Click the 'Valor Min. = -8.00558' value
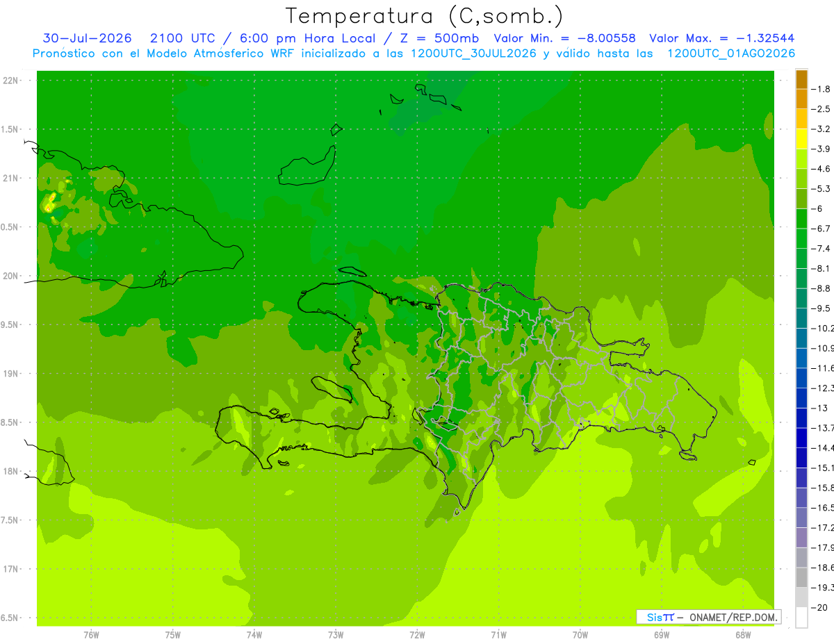 [564, 38]
